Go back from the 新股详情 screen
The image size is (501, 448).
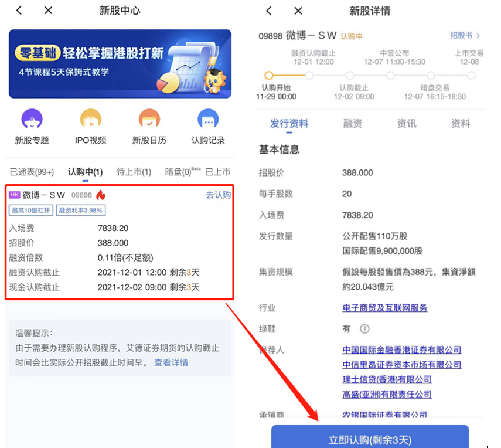coord(269,11)
